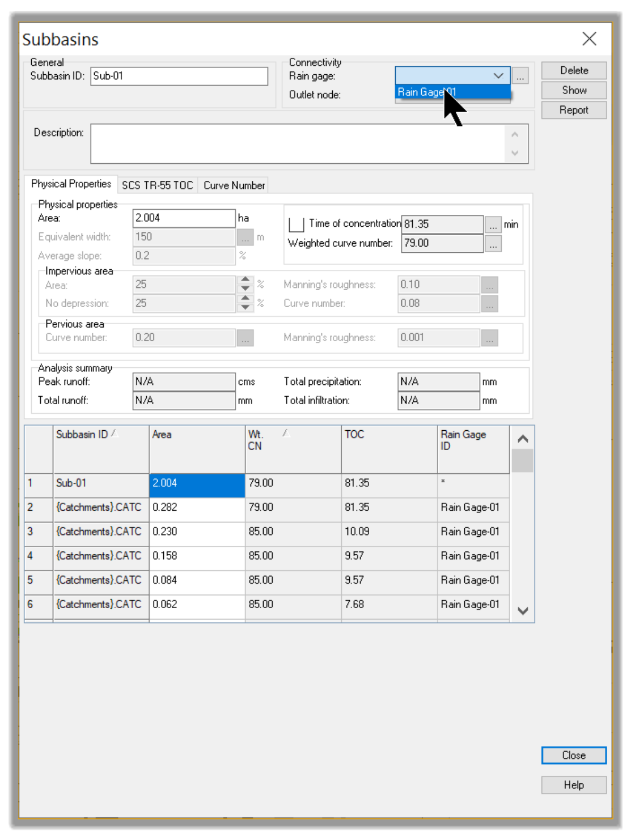The width and height of the screenshot is (631, 840).
Task: Click the table vertical scrollbar thumb
Action: tap(522, 461)
